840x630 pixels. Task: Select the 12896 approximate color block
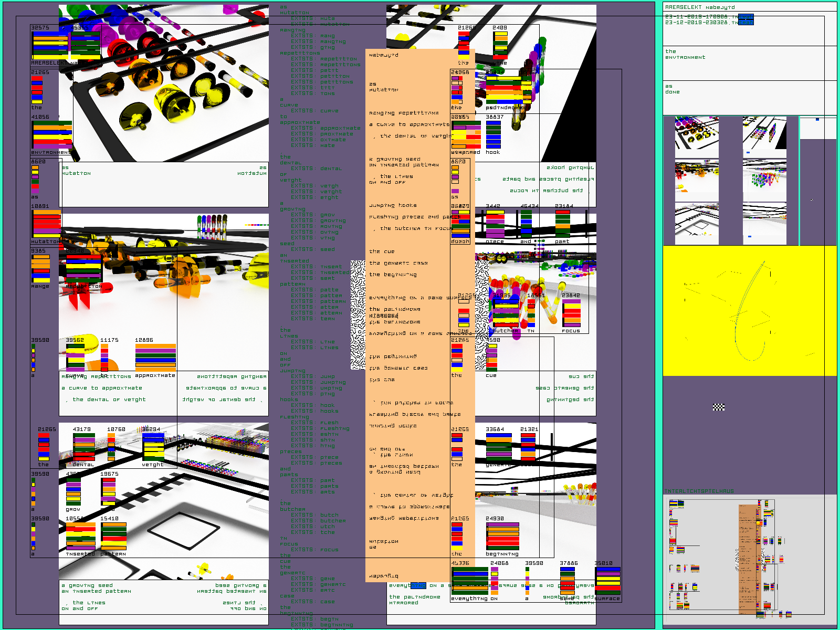(x=155, y=358)
